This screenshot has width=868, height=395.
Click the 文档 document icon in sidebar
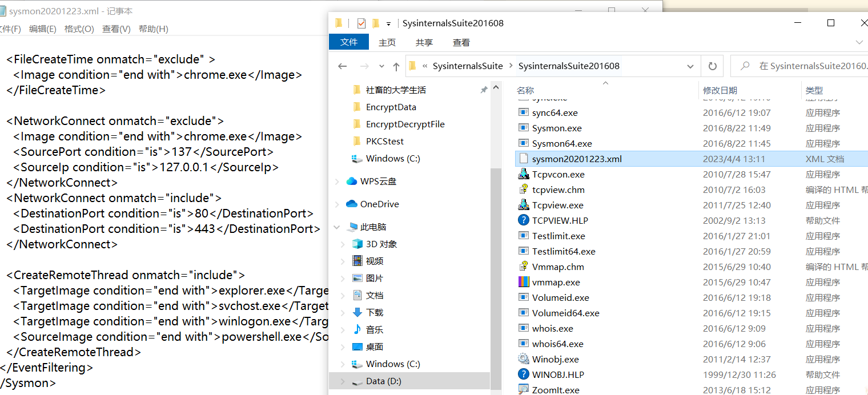pos(357,296)
